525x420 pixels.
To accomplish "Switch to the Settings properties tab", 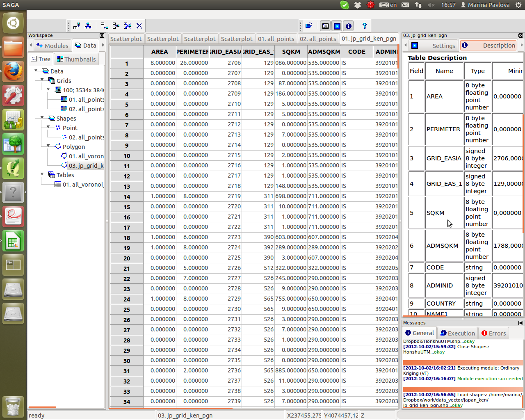I will click(435, 46).
